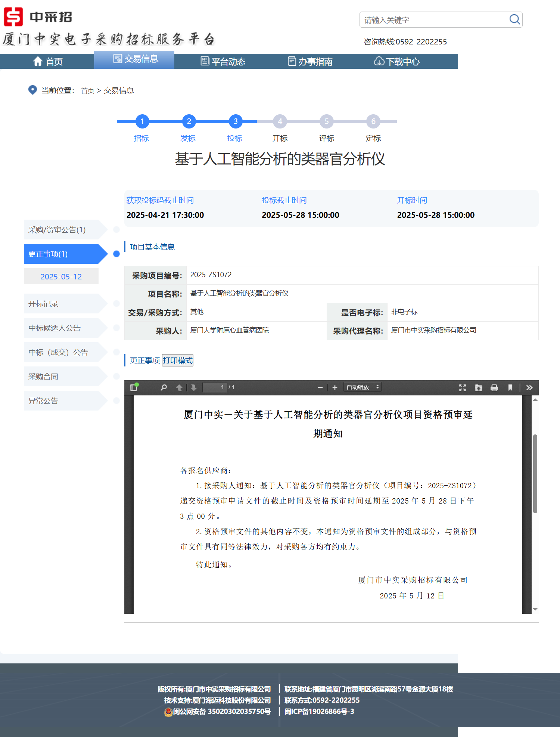Open the 平台动态 navigation tab
Viewport: 560px width, 737px height.
(x=223, y=61)
